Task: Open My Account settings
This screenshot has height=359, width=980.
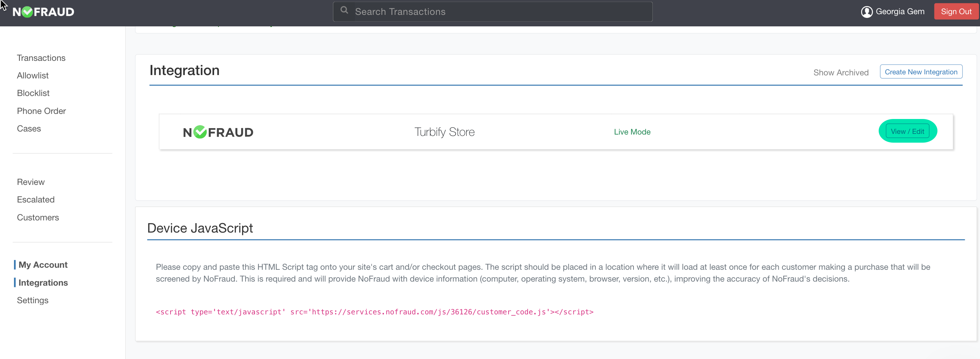Action: 43,265
